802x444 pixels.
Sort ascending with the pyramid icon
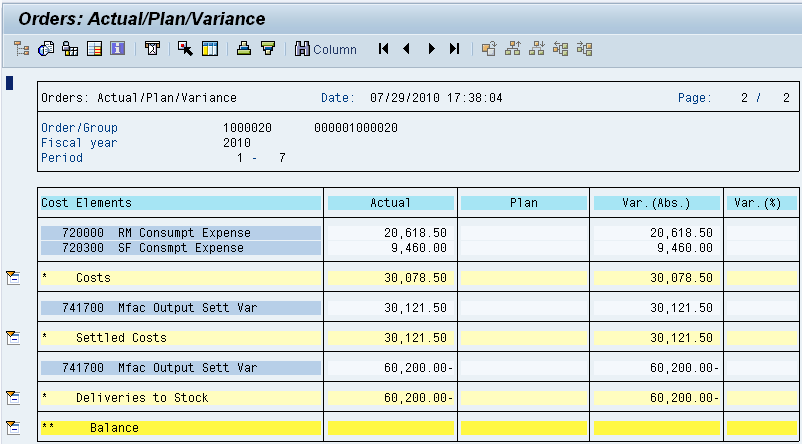pyautogui.click(x=244, y=49)
